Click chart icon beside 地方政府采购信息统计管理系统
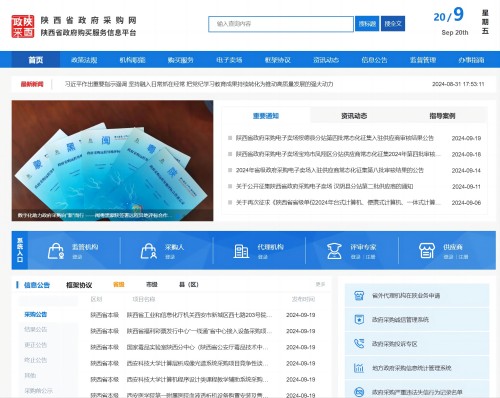 [x=359, y=368]
